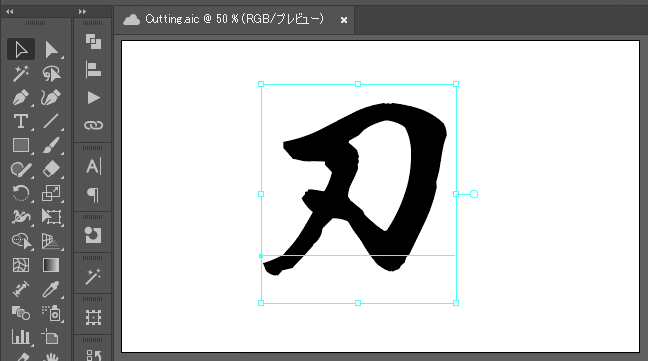The image size is (648, 361).
Task: Open the Paragraph panel from dock
Action: point(93,195)
